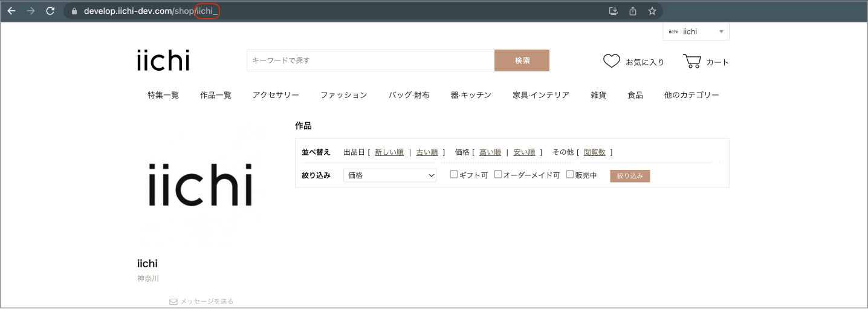This screenshot has width=868, height=309.
Task: Click the shop name iichi below image
Action: click(147, 264)
